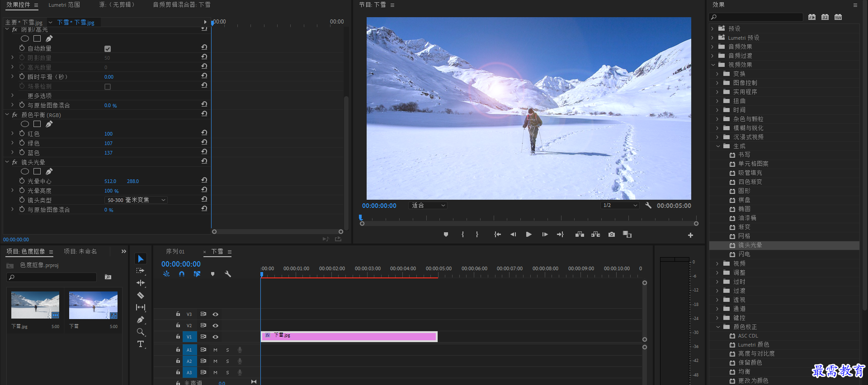Click the Lift button in Program monitor
Viewport: 868px width, 385px height.
580,235
